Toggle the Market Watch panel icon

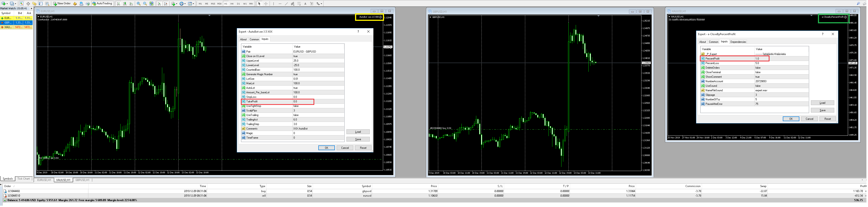[x=22, y=4]
